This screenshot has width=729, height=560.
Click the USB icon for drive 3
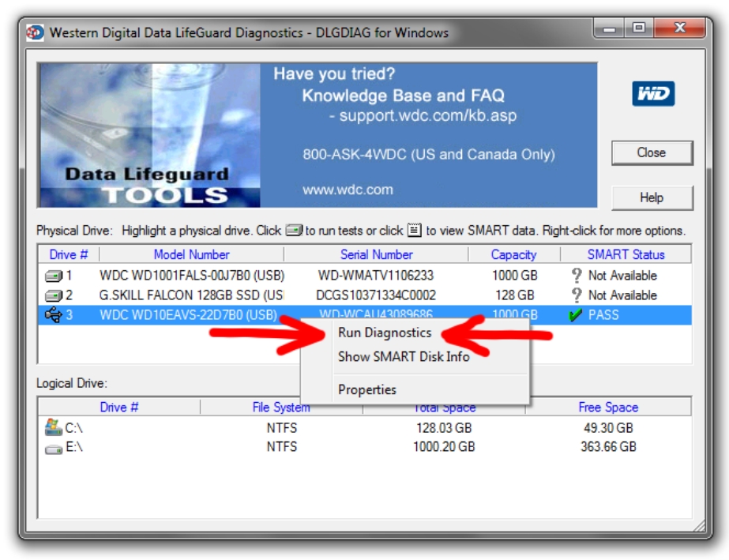pyautogui.click(x=54, y=315)
